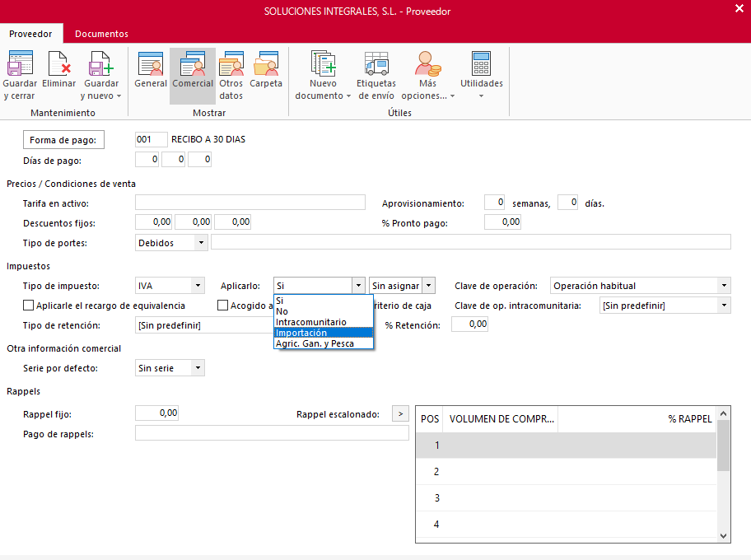Select rappel table row 3

[x=566, y=498]
